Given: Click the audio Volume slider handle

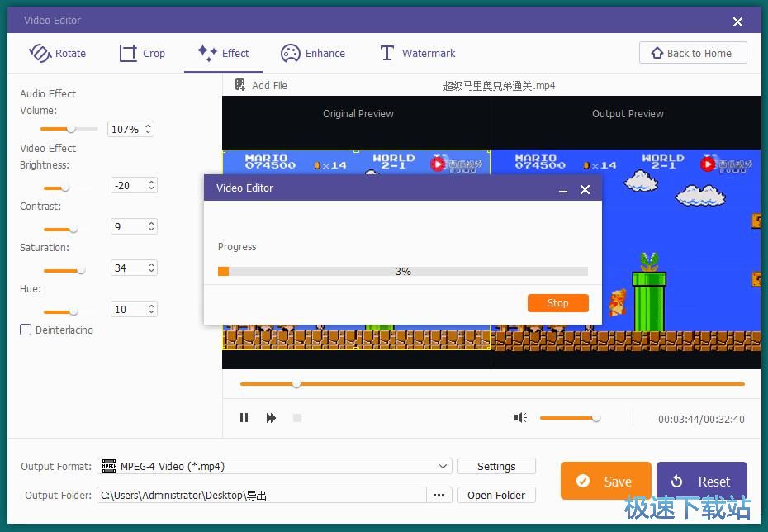Looking at the screenshot, I should 71,129.
